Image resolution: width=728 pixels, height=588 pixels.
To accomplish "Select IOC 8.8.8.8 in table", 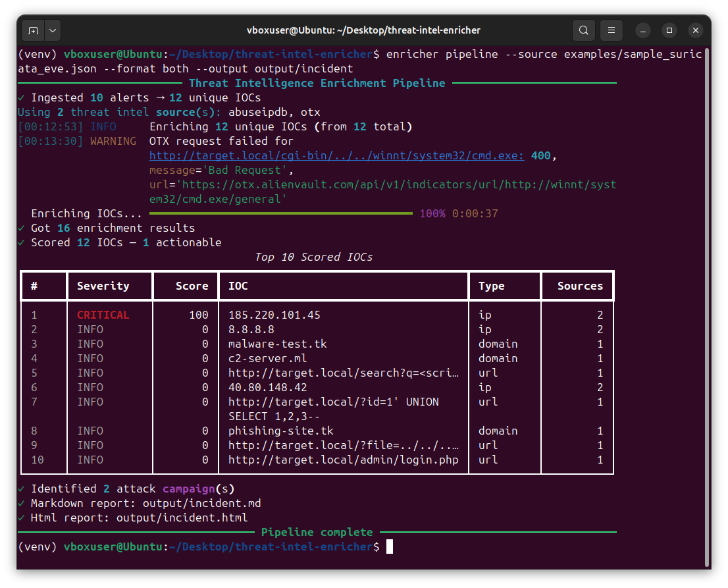I will (251, 329).
